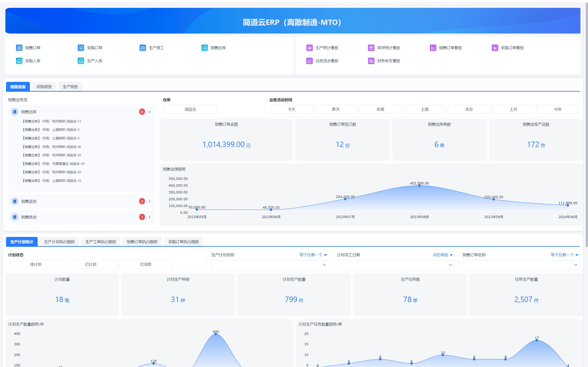The height and width of the screenshot is (367, 588).
Task: Click the 库存统计看板 cube icon
Action: coord(371,48)
